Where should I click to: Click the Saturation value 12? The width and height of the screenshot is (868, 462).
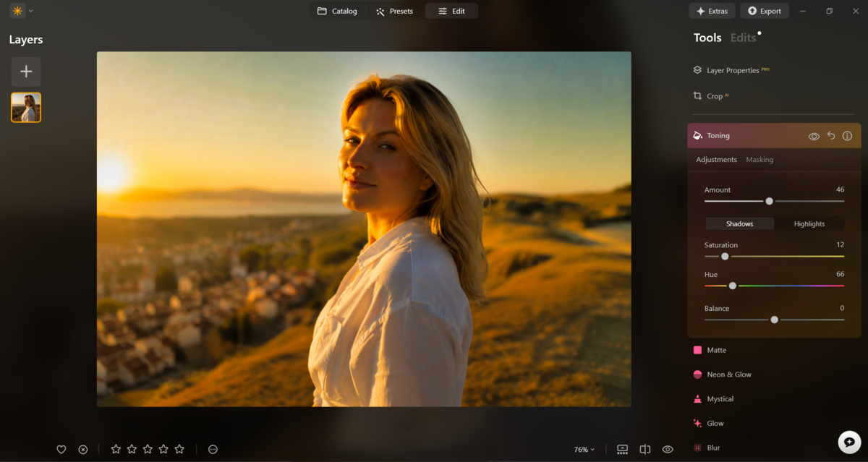(x=840, y=244)
